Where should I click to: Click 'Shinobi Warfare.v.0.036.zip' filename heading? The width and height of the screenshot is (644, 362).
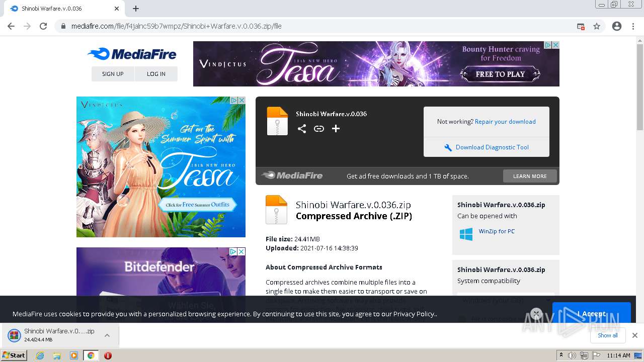pyautogui.click(x=353, y=205)
